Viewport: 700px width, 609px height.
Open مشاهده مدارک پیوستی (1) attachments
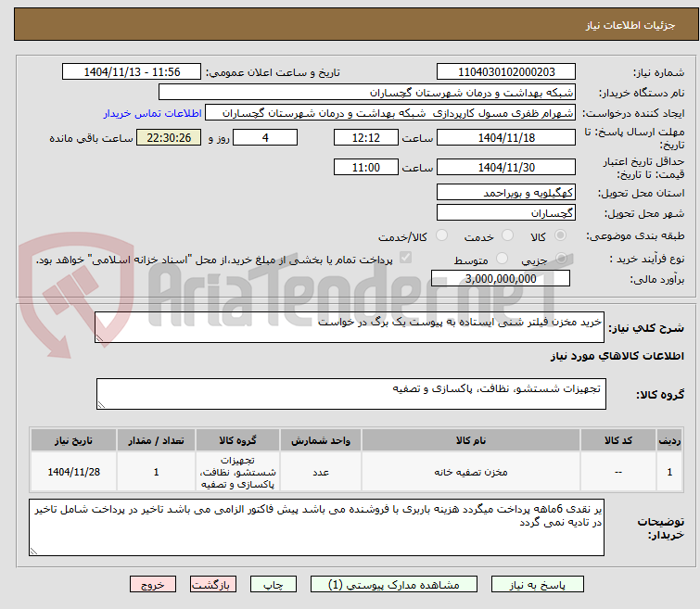point(394,585)
